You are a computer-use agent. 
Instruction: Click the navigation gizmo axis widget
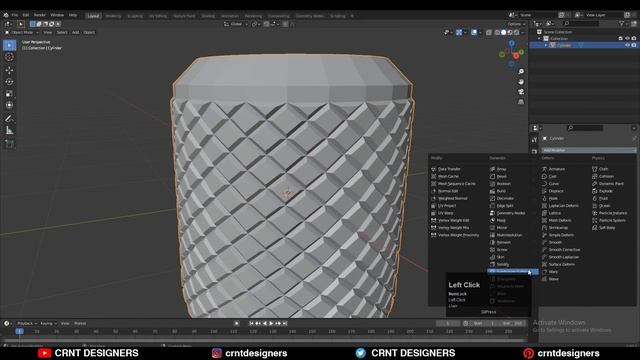pos(511,53)
